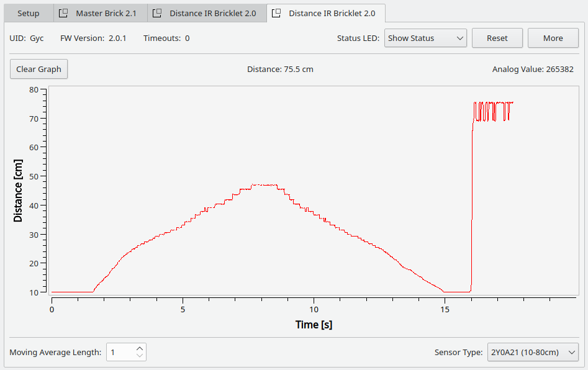Click the undock icon on the selected Distance IR tab
Viewport: 588px width, 370px height.
pos(276,13)
